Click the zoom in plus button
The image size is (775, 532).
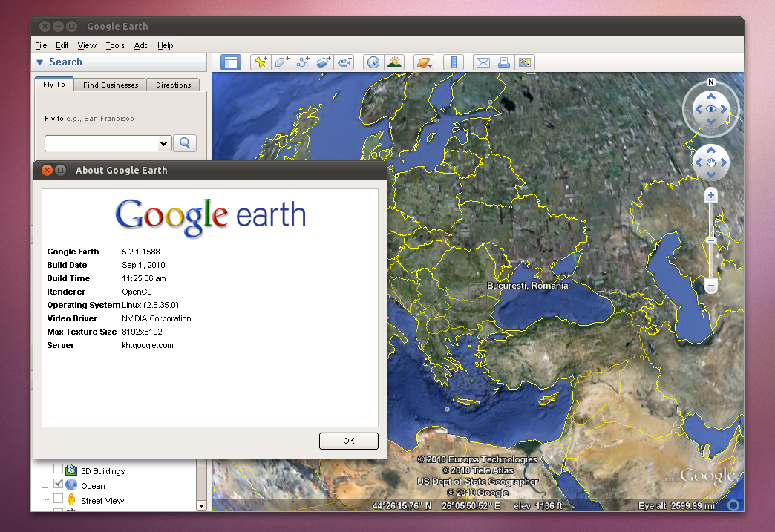(710, 195)
